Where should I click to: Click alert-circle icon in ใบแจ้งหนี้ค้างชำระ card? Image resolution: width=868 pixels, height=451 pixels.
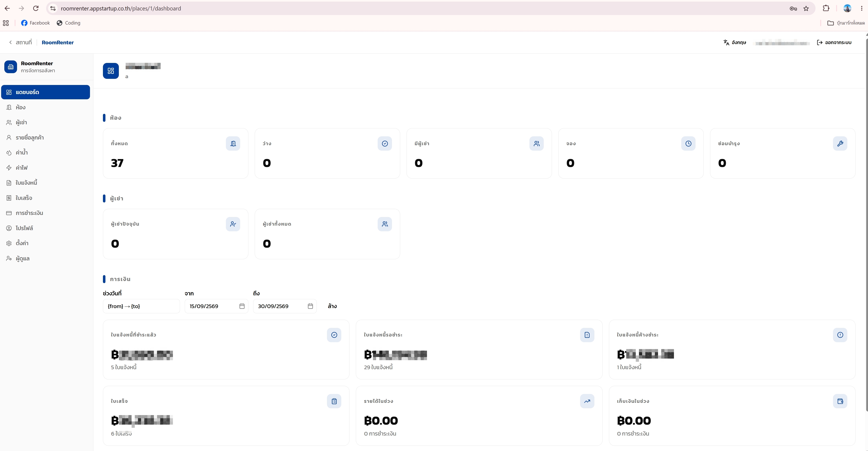840,335
